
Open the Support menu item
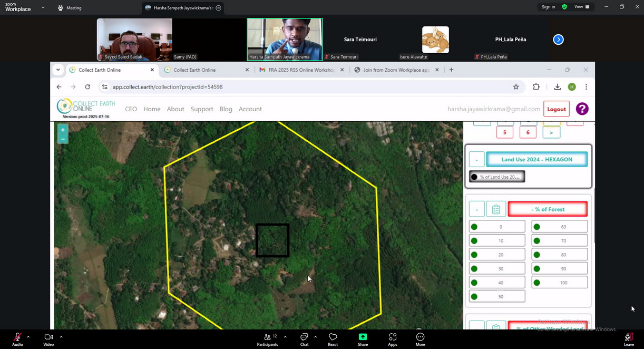tap(202, 109)
